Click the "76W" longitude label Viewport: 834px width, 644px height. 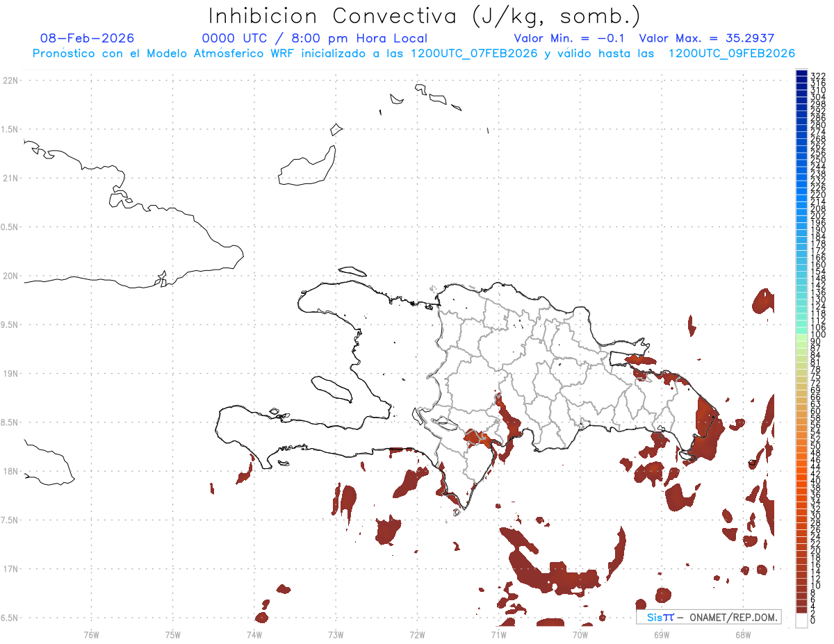click(x=92, y=634)
